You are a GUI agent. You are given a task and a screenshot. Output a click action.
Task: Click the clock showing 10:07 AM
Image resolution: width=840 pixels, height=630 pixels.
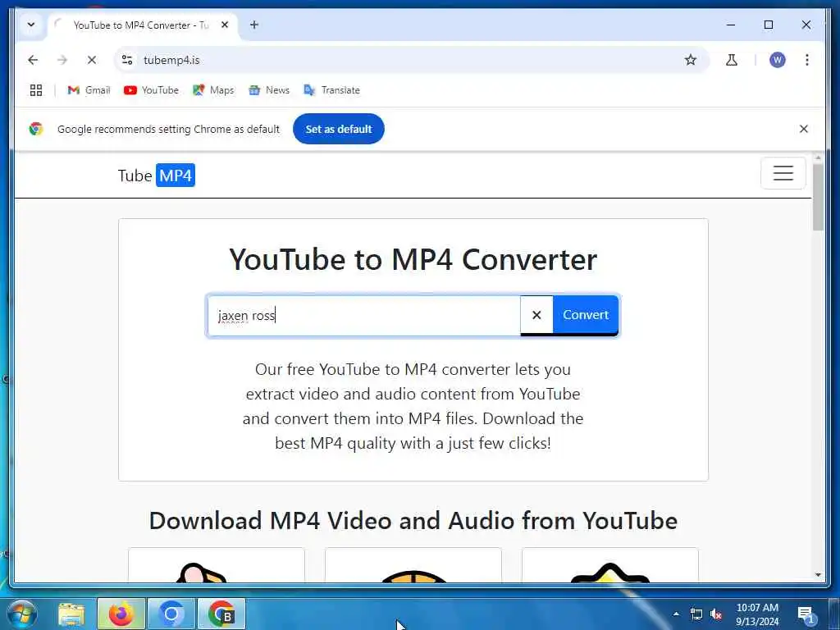[757, 614]
